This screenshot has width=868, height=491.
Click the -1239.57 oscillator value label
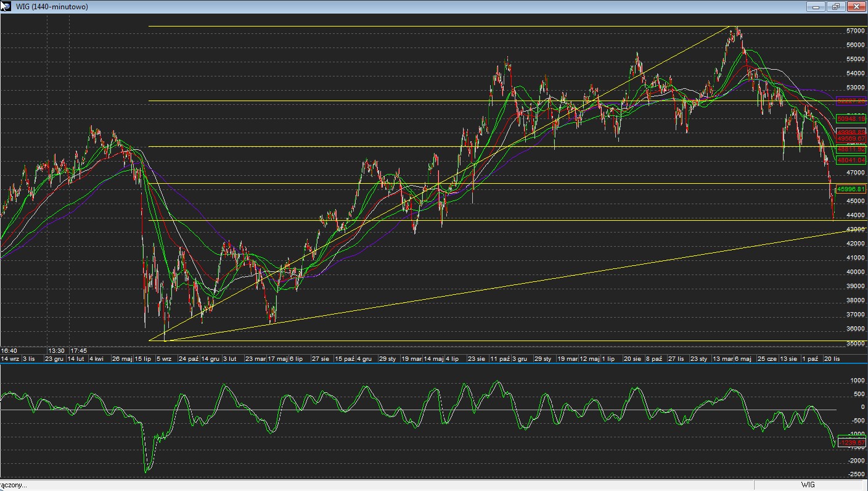[851, 443]
